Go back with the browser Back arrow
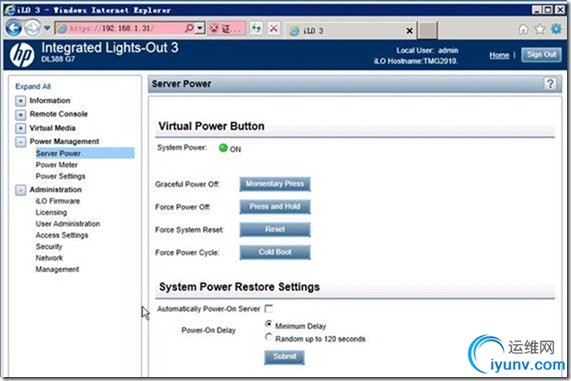Viewport: 571px width, 381px height. (x=14, y=28)
